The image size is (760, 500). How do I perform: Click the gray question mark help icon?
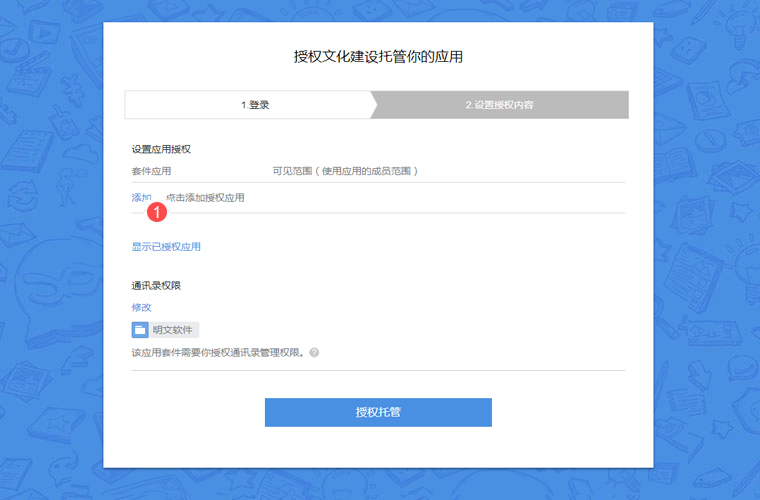click(314, 353)
